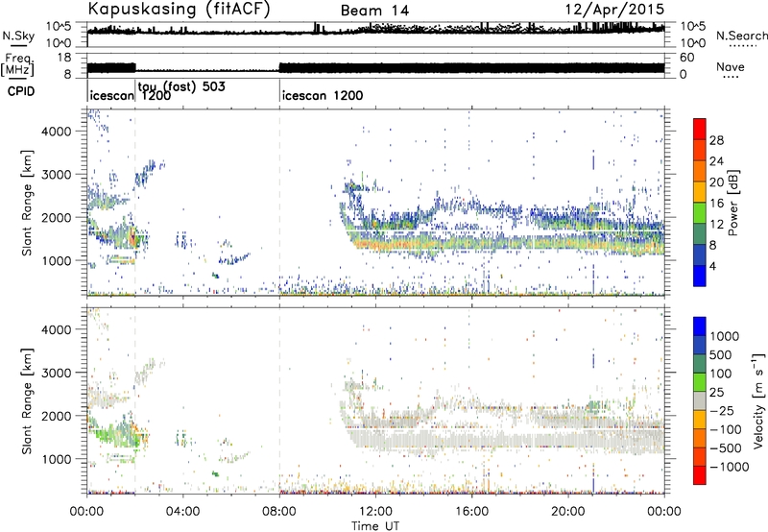Click the 'Nave' legend label

click(x=730, y=66)
